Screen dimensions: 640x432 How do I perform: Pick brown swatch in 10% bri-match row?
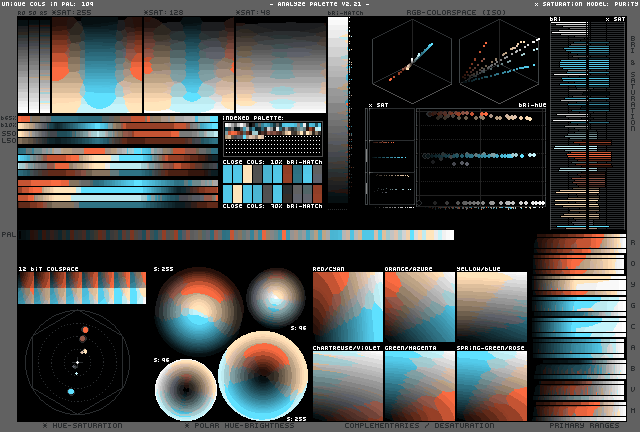tap(287, 174)
